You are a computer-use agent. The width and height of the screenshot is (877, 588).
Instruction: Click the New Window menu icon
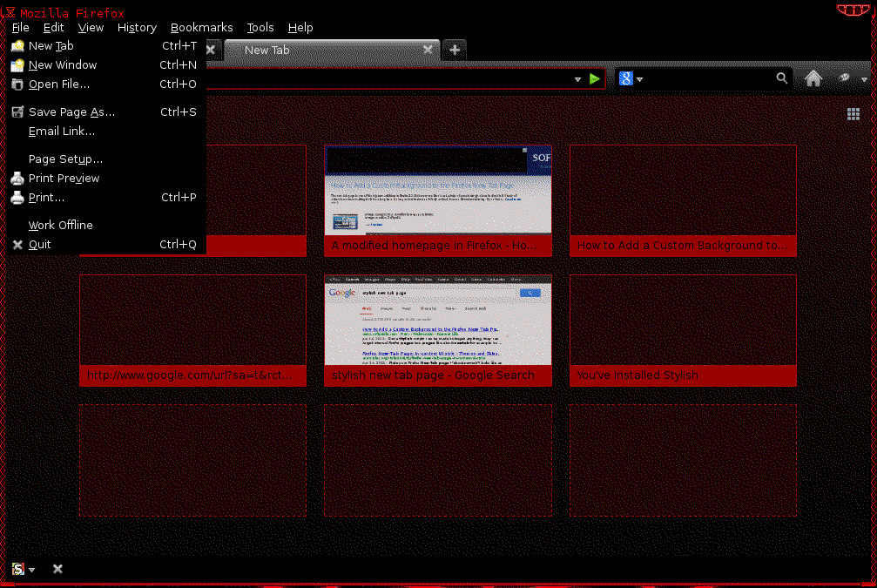pyautogui.click(x=17, y=65)
